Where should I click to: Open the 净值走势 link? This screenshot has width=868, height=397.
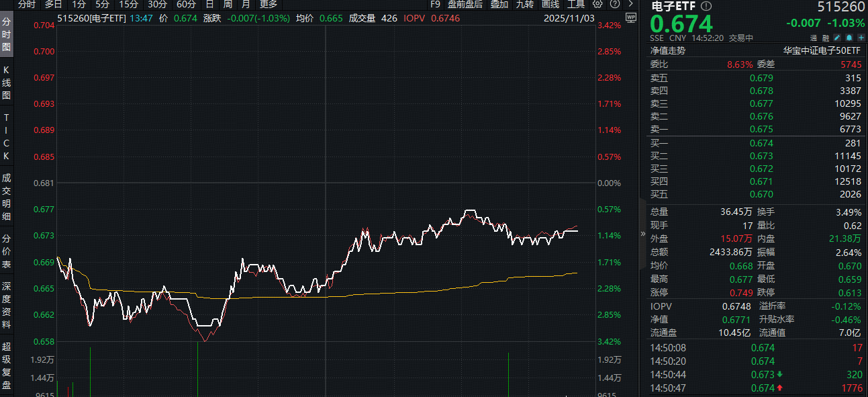[667, 50]
